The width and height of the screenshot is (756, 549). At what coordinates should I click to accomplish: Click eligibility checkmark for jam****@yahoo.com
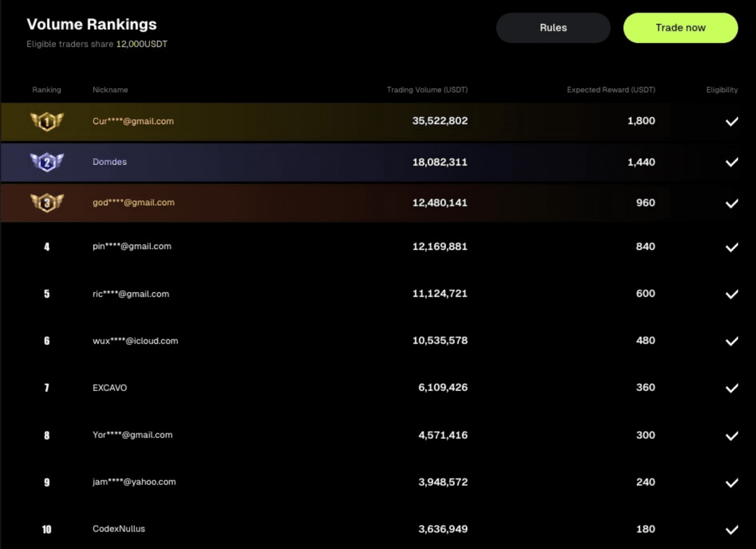point(731,483)
